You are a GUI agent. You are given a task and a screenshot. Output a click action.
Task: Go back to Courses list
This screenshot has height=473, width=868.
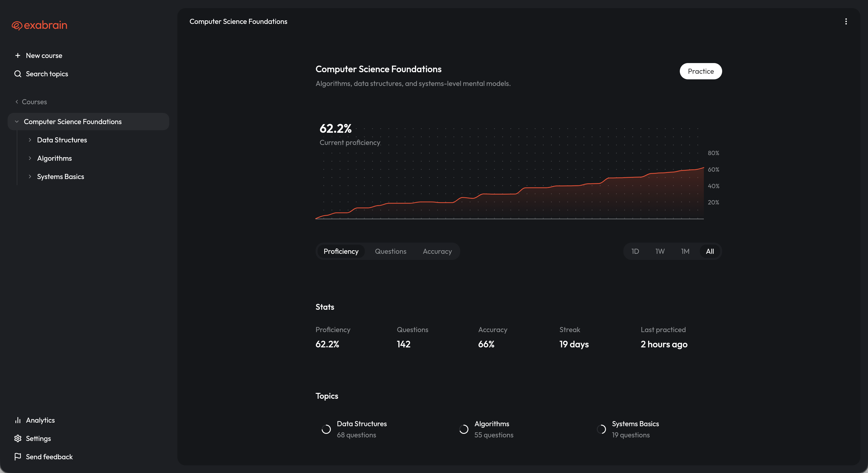point(31,102)
